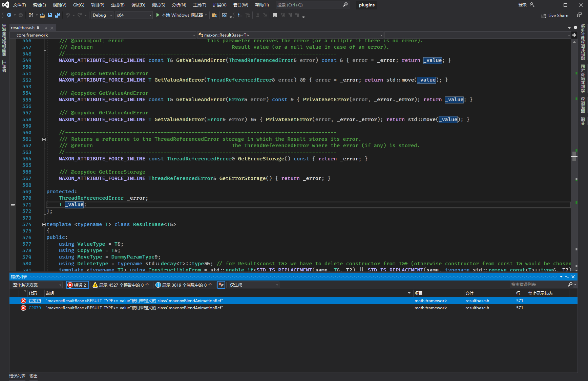Image resolution: width=588 pixels, height=381 pixels.
Task: Collapse the template class ResultBase<T&> region
Action: (44, 225)
